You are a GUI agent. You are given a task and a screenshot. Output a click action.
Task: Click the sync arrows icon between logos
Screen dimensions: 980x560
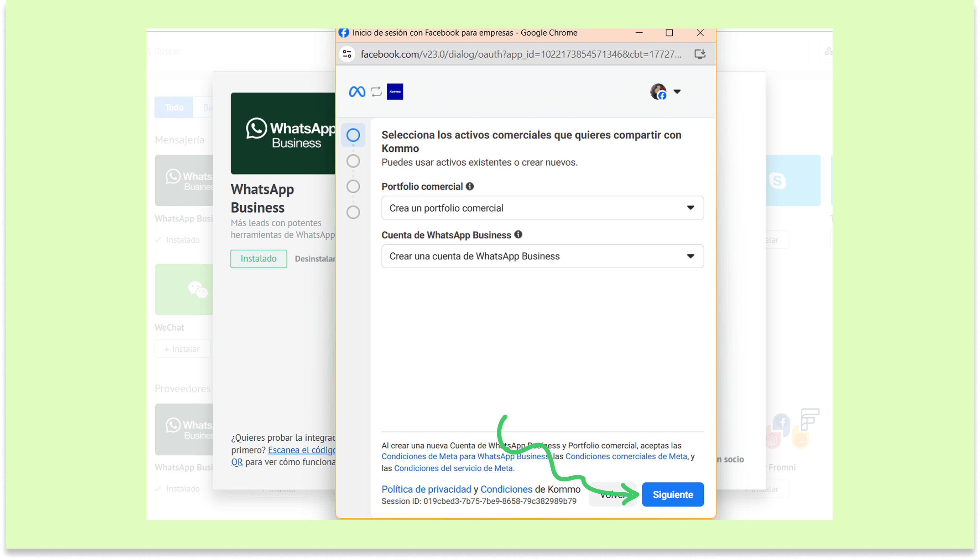(376, 92)
